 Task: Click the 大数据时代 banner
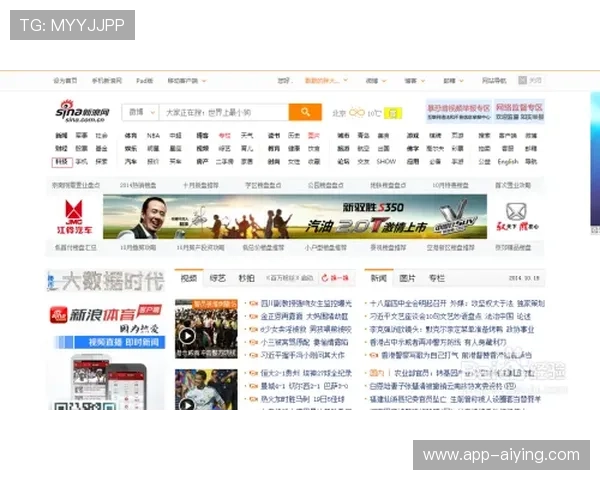106,281
